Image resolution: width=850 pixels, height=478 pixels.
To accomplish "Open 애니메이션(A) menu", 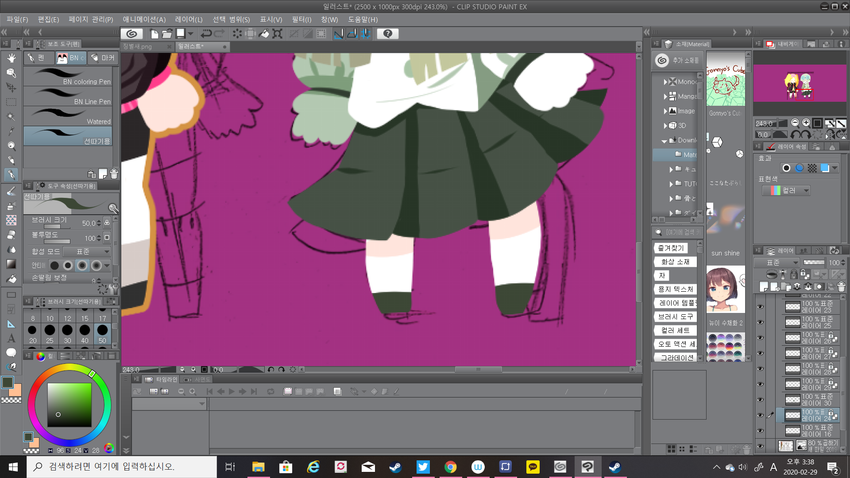I will point(144,20).
